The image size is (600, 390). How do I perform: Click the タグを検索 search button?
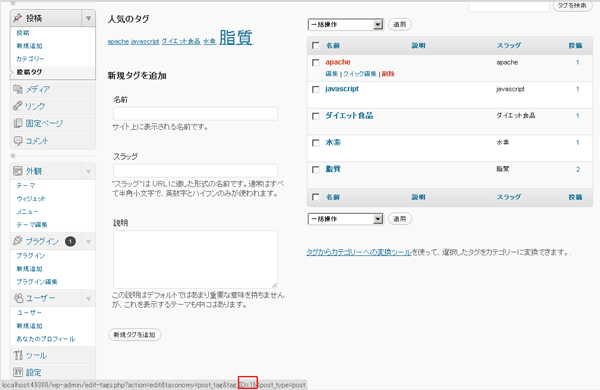point(572,5)
